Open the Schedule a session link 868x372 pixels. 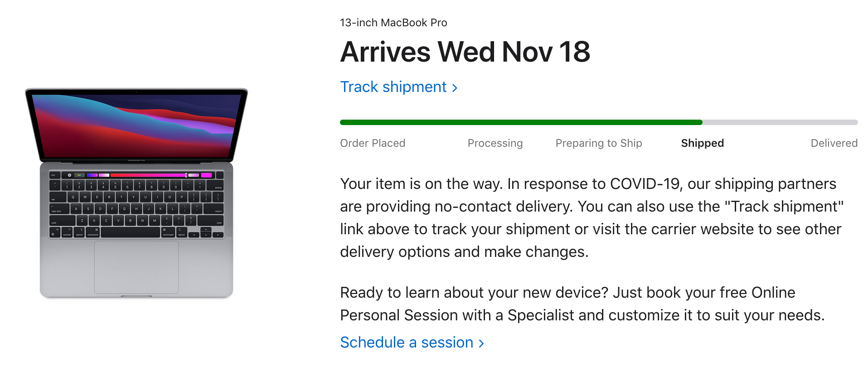(406, 343)
